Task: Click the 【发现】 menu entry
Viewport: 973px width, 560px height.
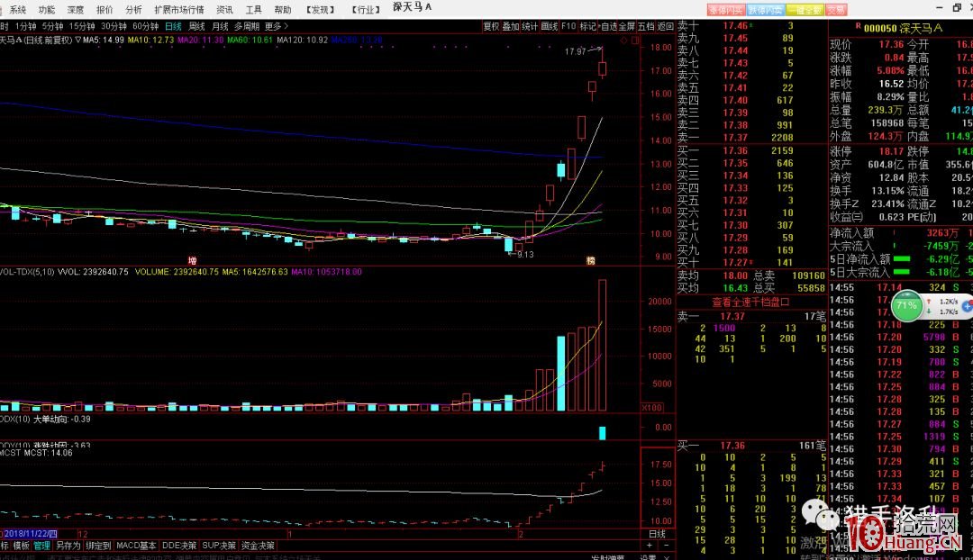Action: [320, 9]
